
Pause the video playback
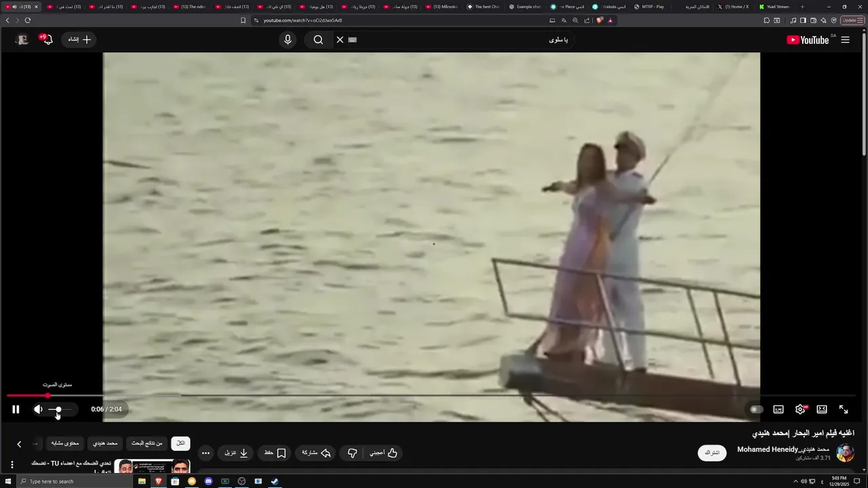(16, 409)
